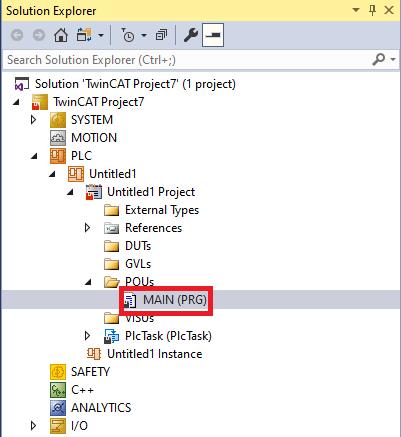Select the MOTION node icon
This screenshot has height=437, width=401.
(x=58, y=138)
